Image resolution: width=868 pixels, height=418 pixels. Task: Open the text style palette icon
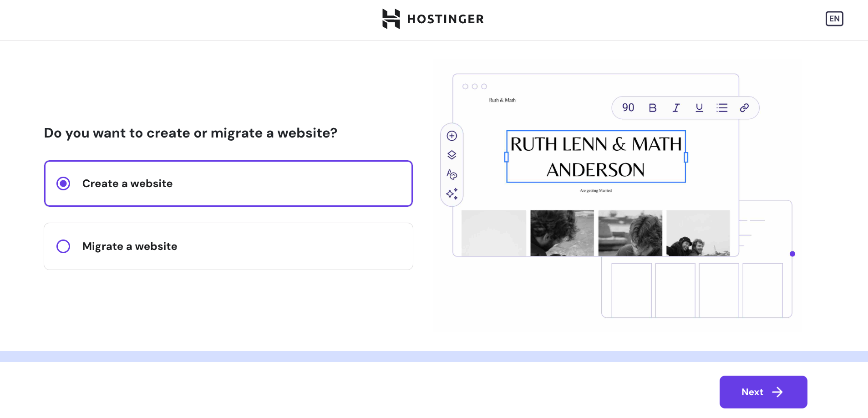[452, 174]
